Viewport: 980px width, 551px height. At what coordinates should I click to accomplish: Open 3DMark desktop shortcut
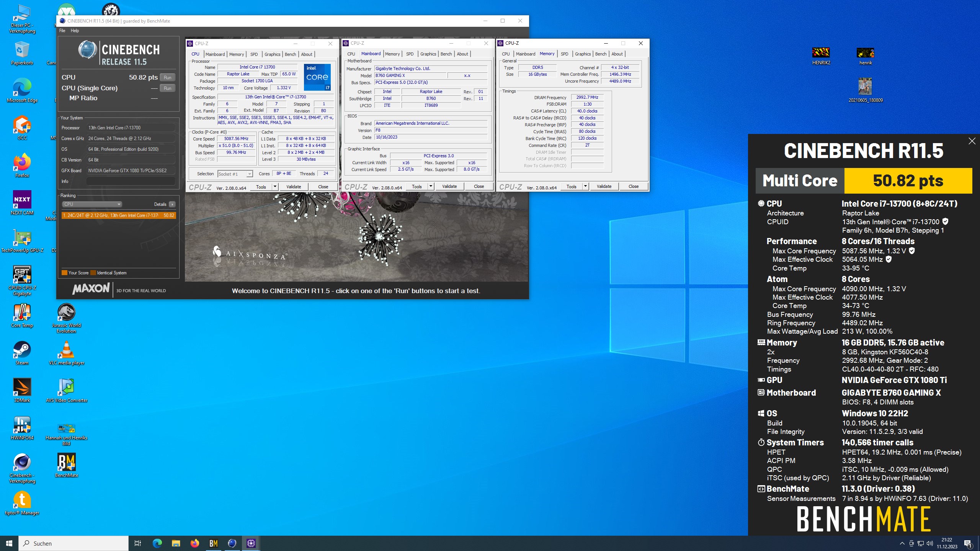[x=22, y=391]
